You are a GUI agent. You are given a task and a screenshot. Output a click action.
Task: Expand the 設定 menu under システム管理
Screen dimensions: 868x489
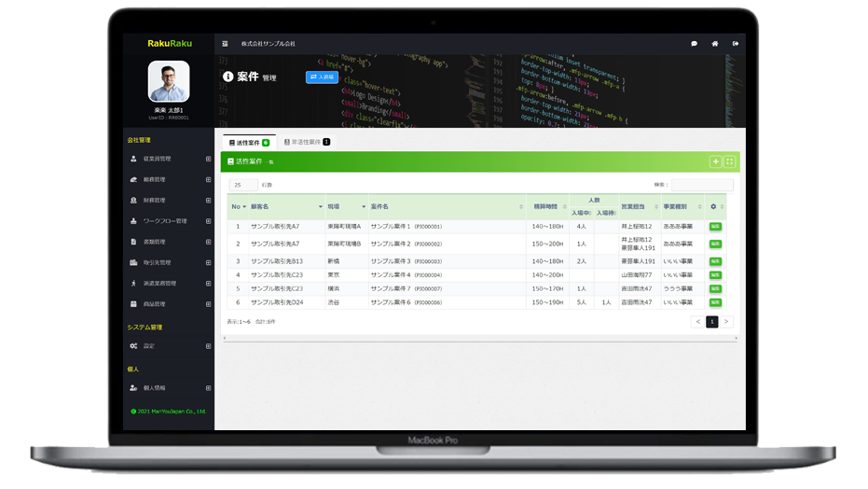pos(208,346)
